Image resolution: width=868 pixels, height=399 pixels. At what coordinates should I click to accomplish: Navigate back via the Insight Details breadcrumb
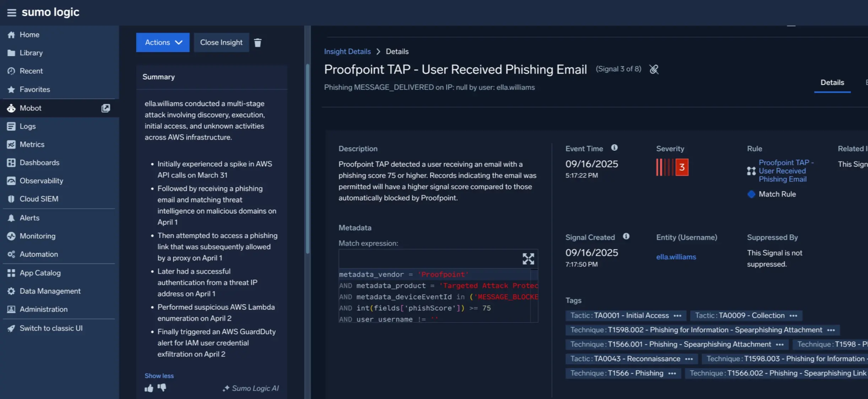pos(347,51)
